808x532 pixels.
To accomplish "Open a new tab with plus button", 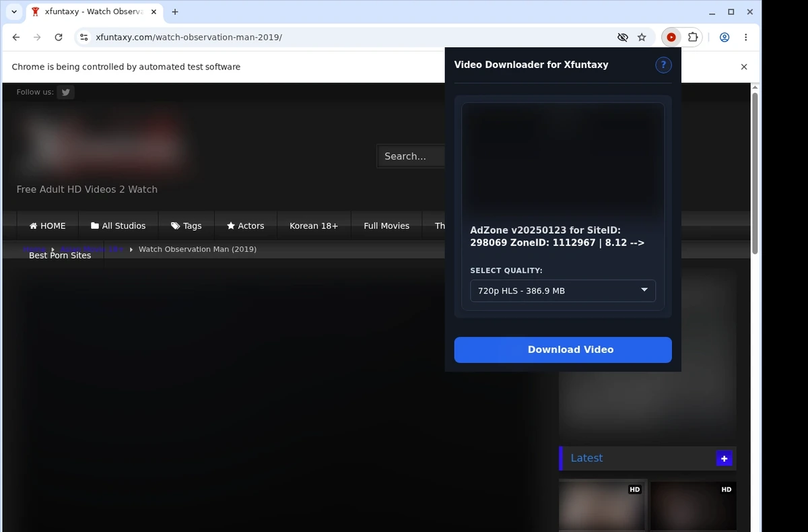I will (175, 12).
